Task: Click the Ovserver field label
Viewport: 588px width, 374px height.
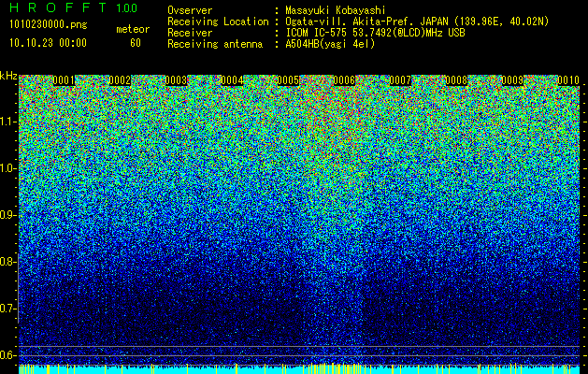Action: point(190,10)
